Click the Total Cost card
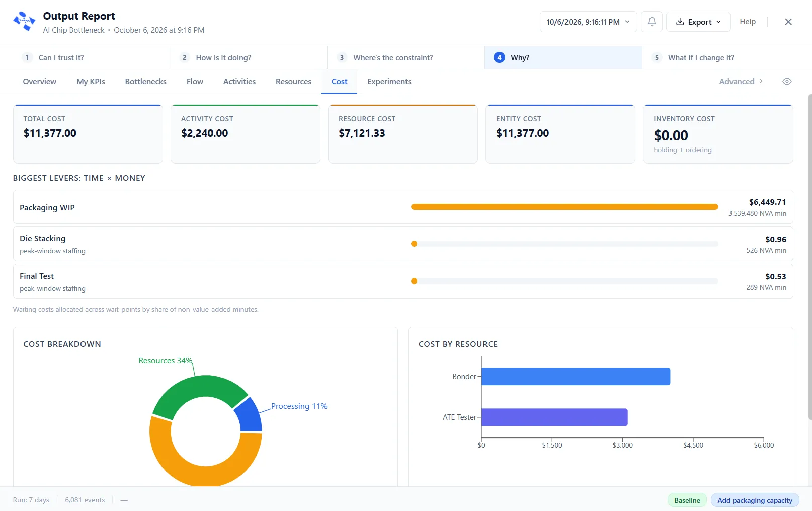This screenshot has width=812, height=511. (88, 134)
